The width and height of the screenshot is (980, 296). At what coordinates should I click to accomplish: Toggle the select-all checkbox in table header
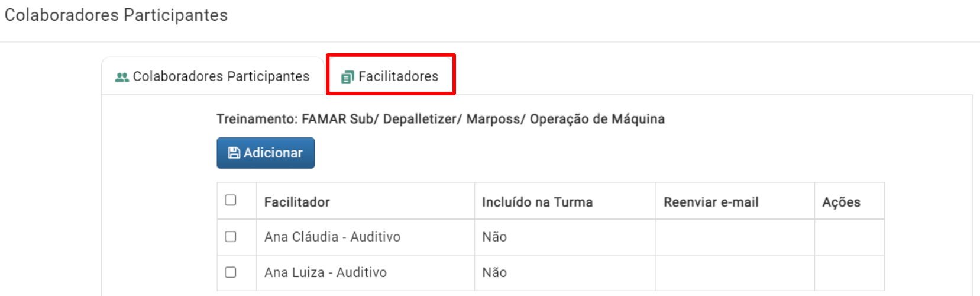[231, 200]
